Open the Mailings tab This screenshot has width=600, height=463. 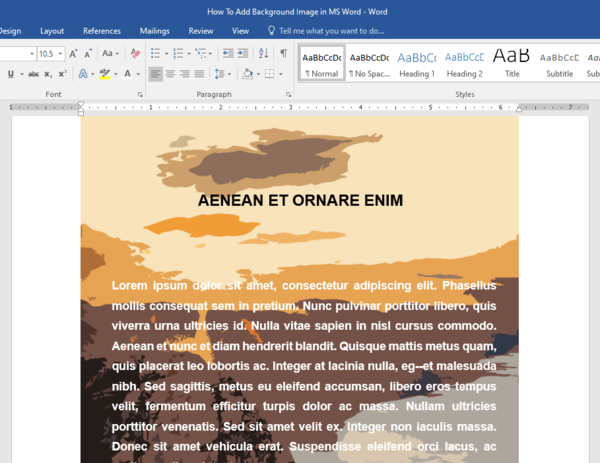[x=155, y=31]
